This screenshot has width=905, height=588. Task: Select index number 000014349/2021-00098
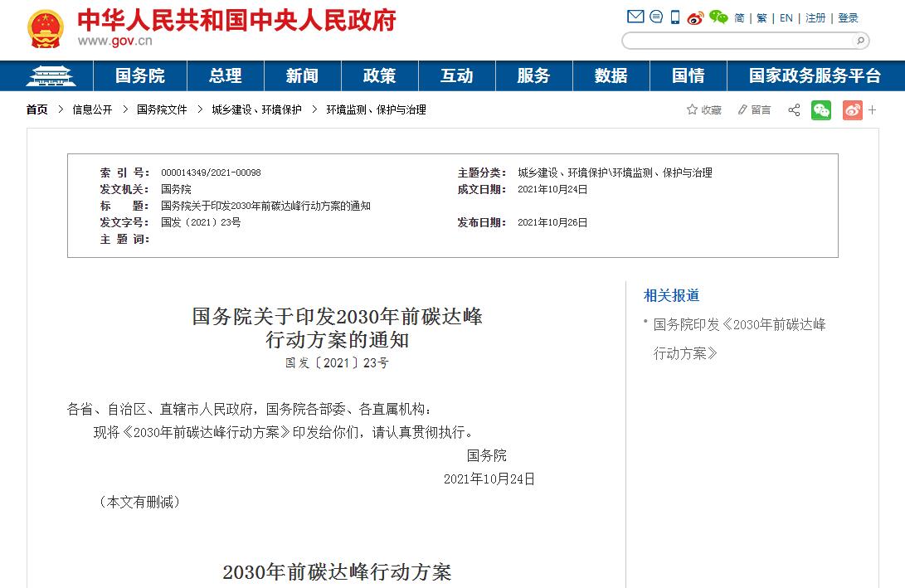(211, 173)
